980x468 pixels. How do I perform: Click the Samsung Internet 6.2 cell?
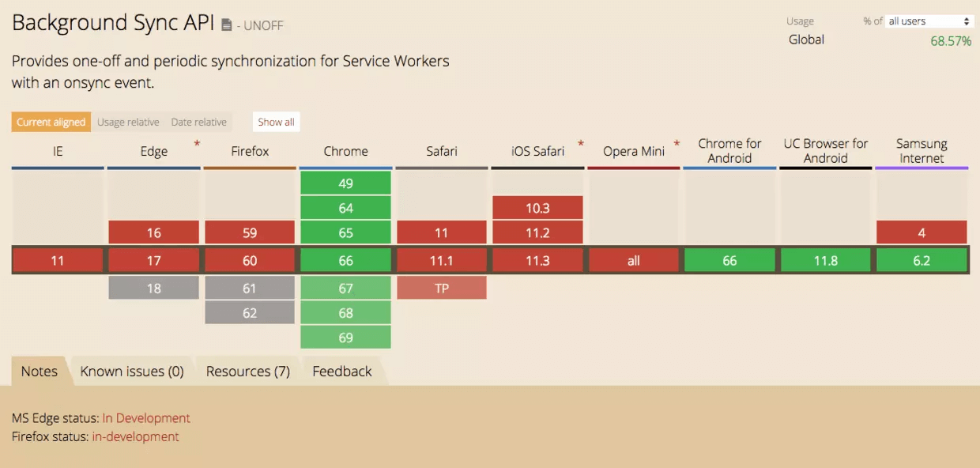tap(922, 260)
